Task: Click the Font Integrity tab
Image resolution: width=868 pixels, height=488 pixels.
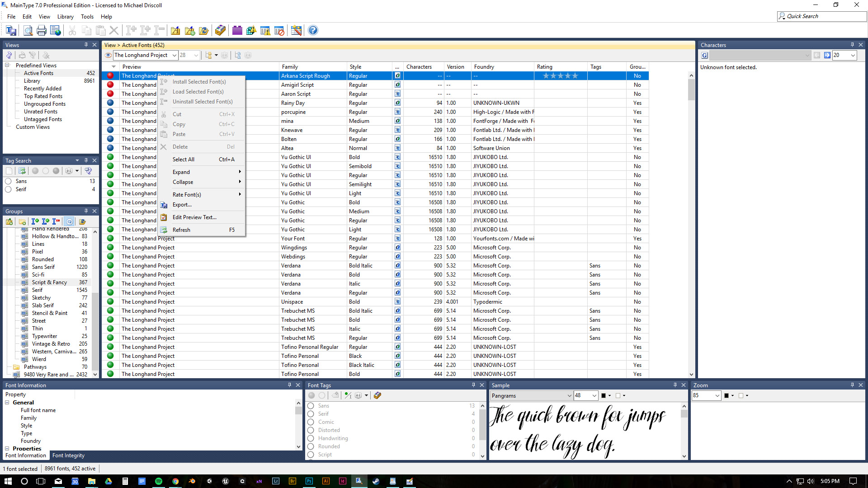Action: (x=68, y=455)
